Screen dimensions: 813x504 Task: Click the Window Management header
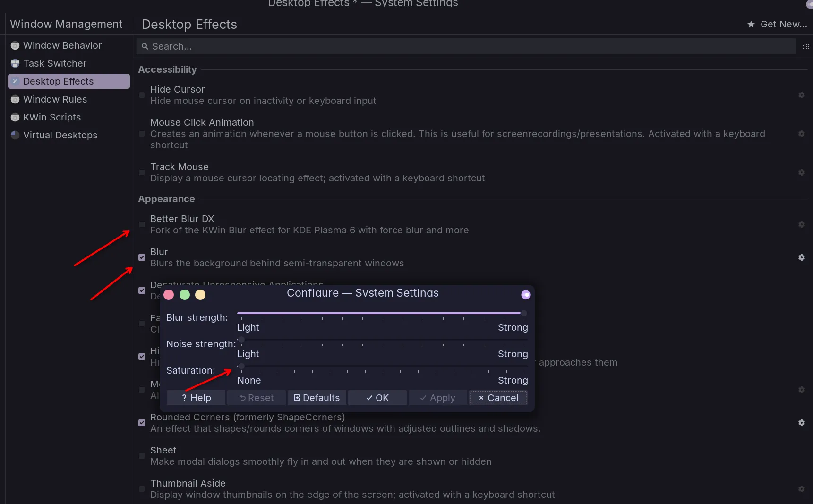66,24
